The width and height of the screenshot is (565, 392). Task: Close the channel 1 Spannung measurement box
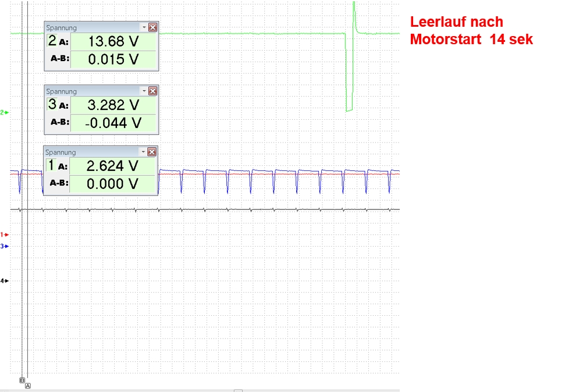pyautogui.click(x=152, y=152)
